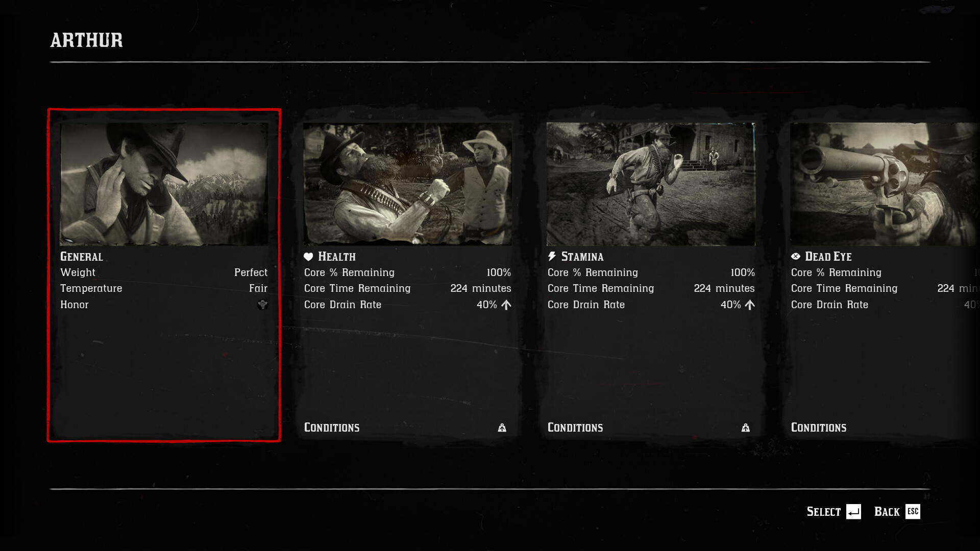The height and width of the screenshot is (551, 980).
Task: Click the Health Conditions tonic icon
Action: pos(502,428)
